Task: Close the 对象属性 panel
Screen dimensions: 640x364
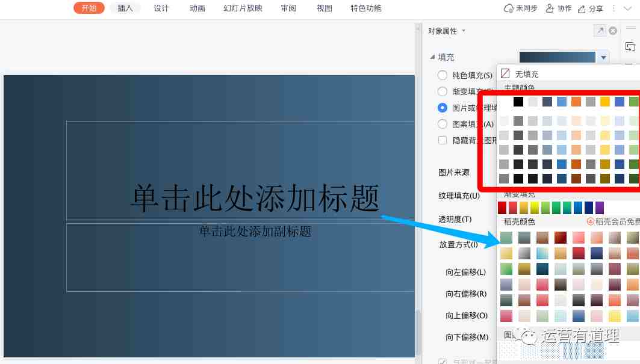Action: (613, 31)
